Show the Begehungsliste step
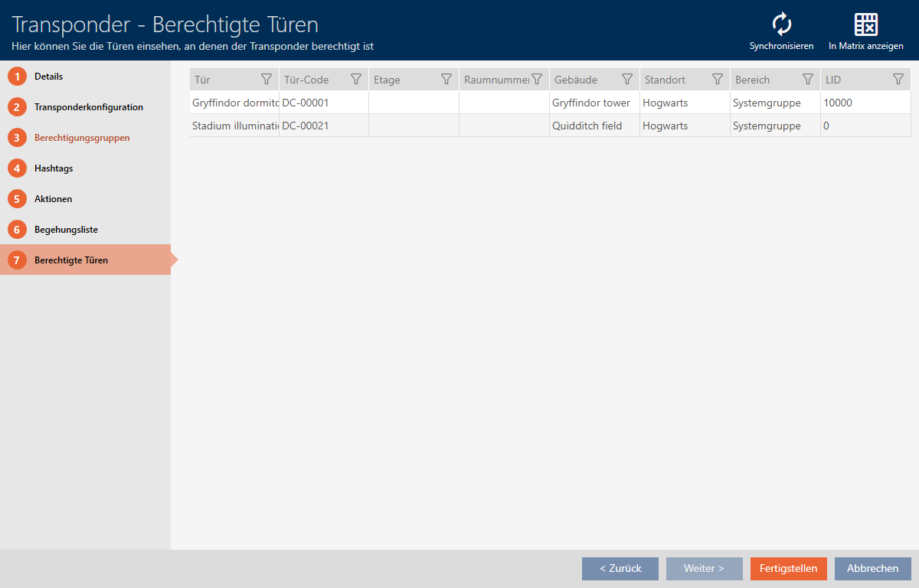Viewport: 919px width, 588px height. coord(66,230)
